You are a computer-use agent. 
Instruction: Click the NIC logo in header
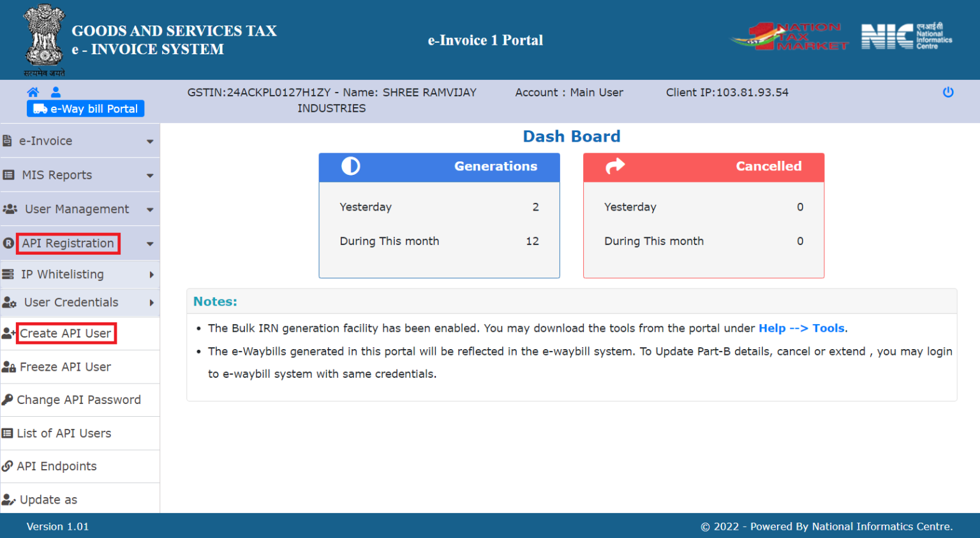tap(906, 36)
